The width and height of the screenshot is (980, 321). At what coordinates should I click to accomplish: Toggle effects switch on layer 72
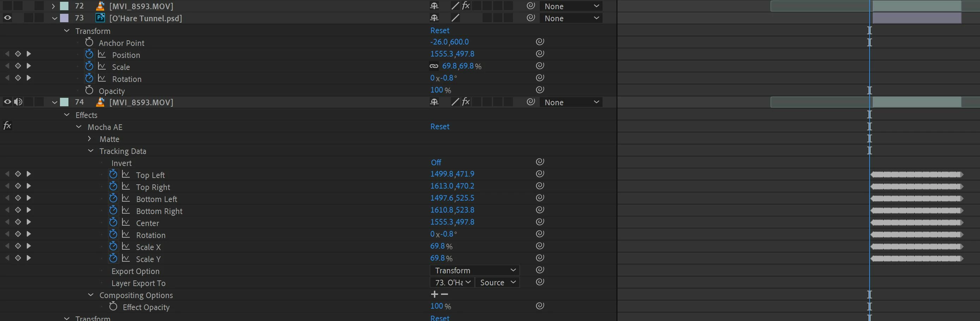[466, 6]
